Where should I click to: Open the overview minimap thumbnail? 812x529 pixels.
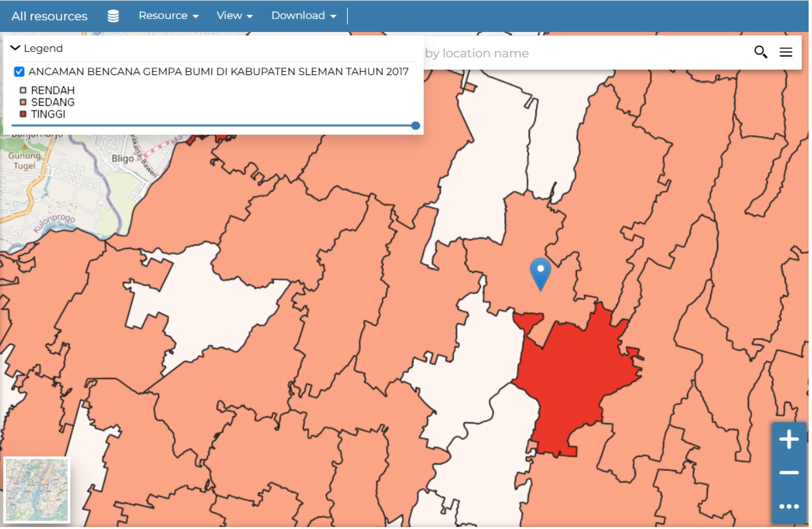coord(37,490)
